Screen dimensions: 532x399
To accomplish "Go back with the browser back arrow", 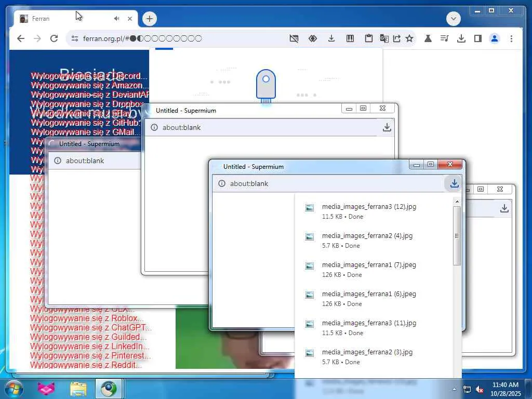I will pyautogui.click(x=21, y=38).
